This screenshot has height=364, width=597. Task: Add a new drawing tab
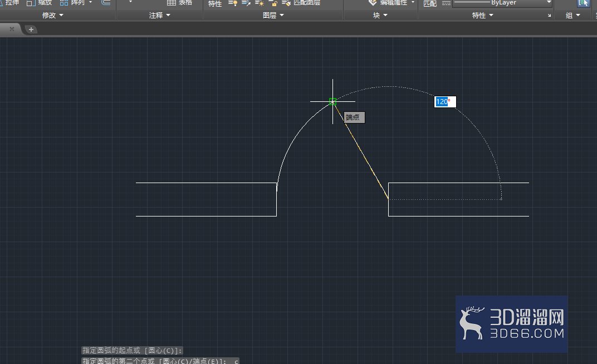(31, 29)
